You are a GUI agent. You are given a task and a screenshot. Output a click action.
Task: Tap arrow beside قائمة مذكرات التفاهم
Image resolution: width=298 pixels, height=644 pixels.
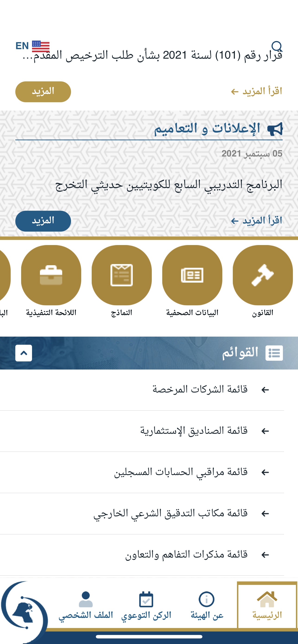pos(265,555)
